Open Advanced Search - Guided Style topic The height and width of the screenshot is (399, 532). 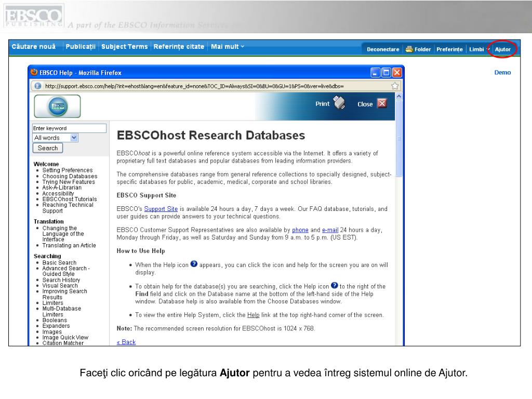click(x=66, y=271)
